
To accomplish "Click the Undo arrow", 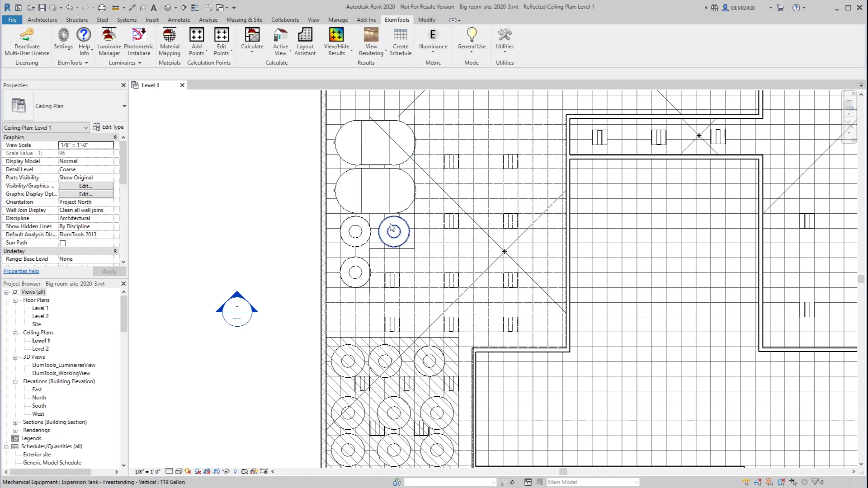I will click(69, 8).
